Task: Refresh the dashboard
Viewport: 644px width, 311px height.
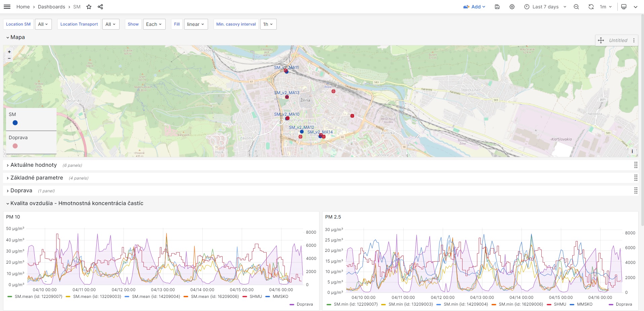Action: coord(591,7)
